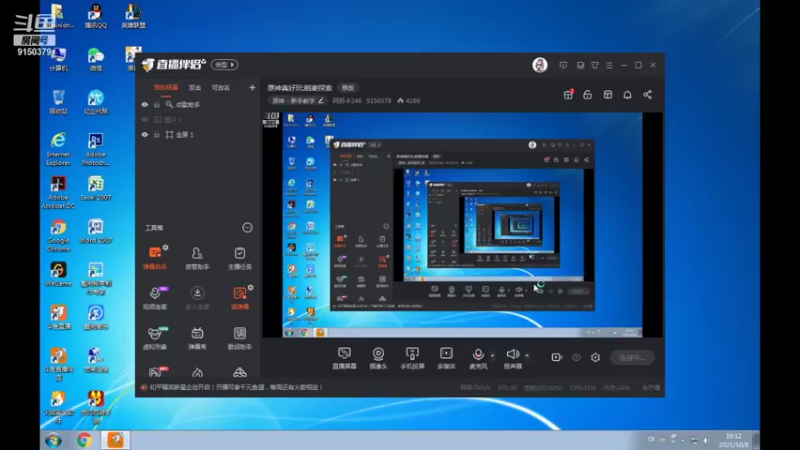Open the 读弹幕 tool
This screenshot has width=800, height=450.
point(239,298)
